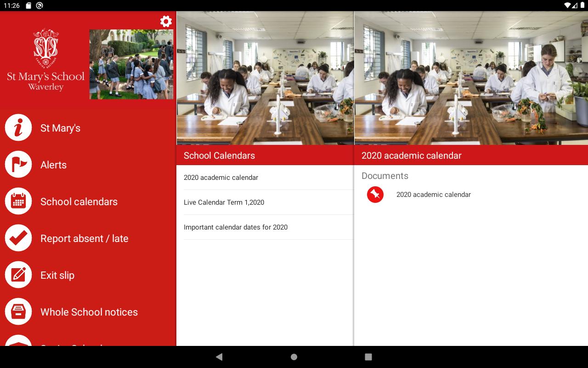Tap the Documents section label
The image size is (588, 368).
click(384, 176)
